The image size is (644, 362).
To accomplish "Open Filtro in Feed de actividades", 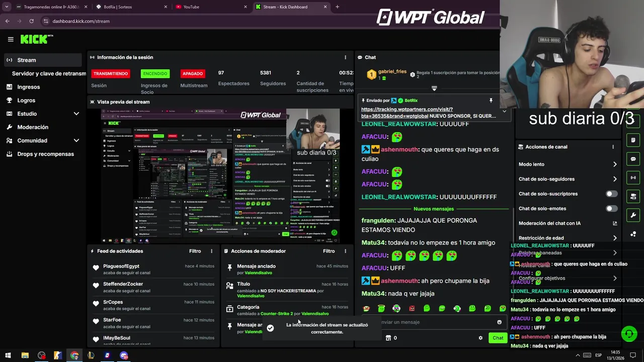I will (195, 251).
